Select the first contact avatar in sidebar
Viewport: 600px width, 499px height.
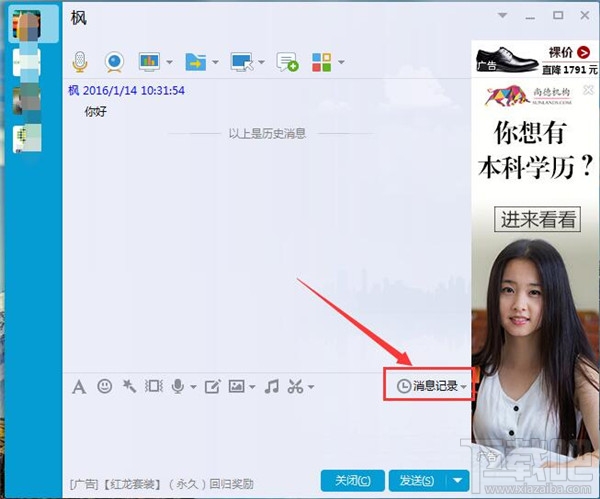26,24
